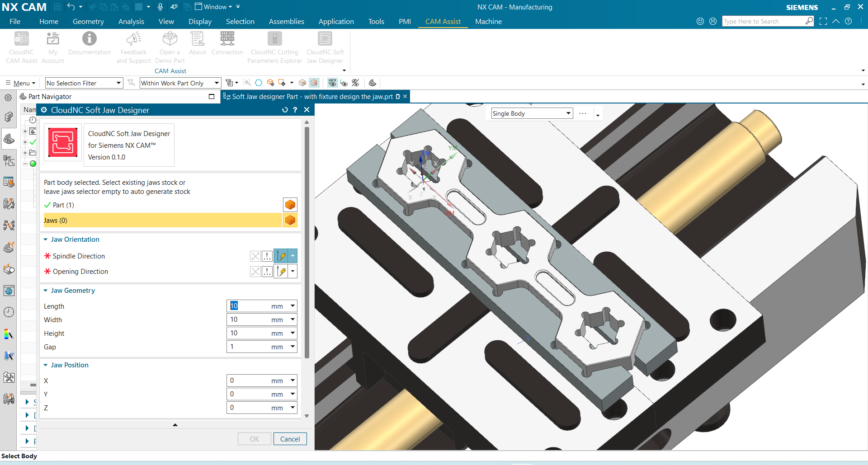Select the Part body cube selector icon
This screenshot has height=465, width=868.
290,205
